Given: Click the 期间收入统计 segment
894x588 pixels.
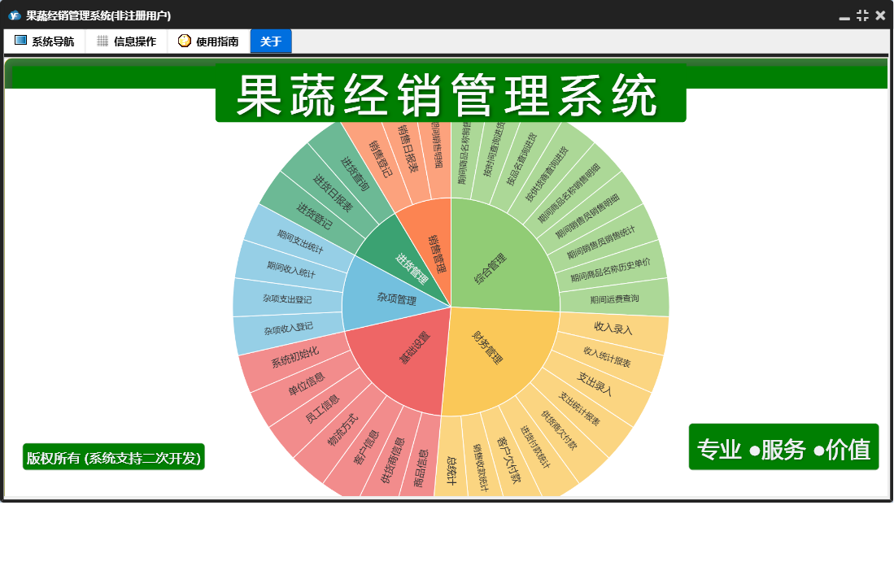Looking at the screenshot, I should coord(290,269).
